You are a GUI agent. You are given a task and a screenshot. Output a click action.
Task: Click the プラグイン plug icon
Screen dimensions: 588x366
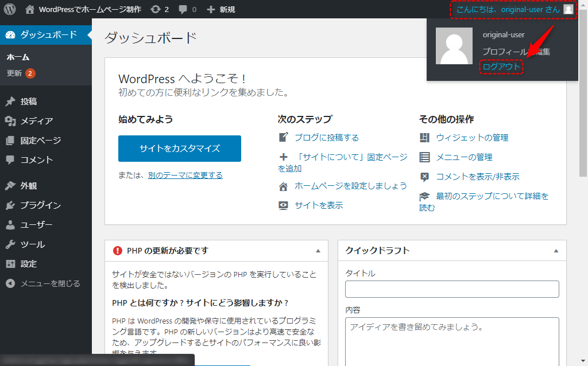click(10, 205)
